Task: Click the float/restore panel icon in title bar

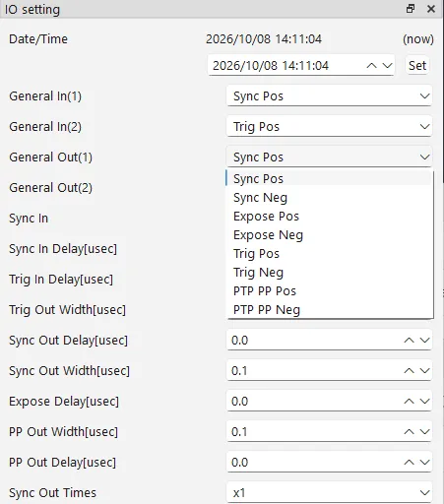Action: coord(411,9)
